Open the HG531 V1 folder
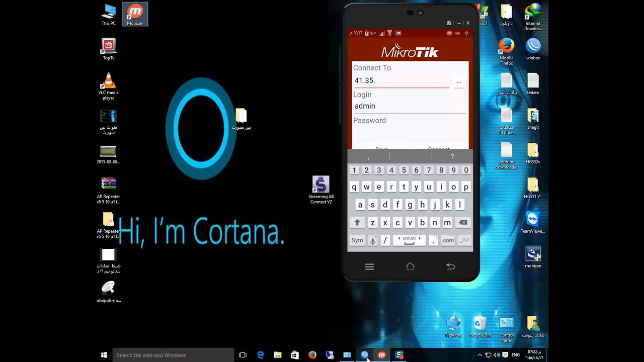Screen dimensions: 644x362 coord(533,188)
